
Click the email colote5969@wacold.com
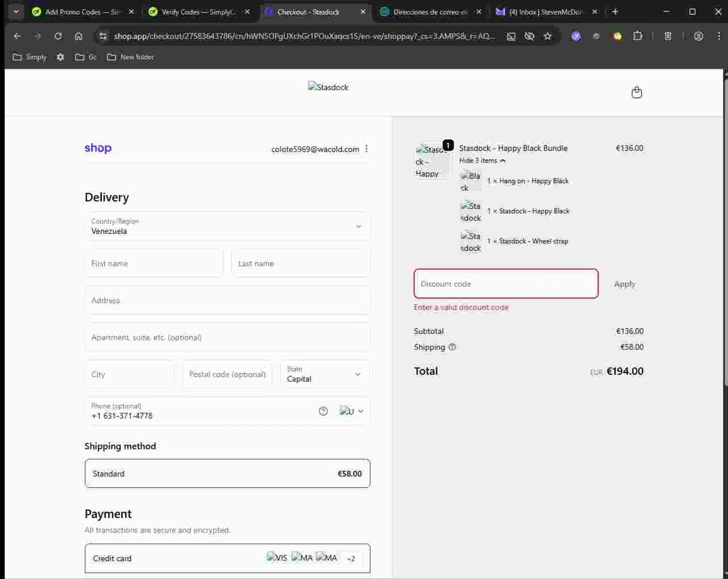(315, 149)
